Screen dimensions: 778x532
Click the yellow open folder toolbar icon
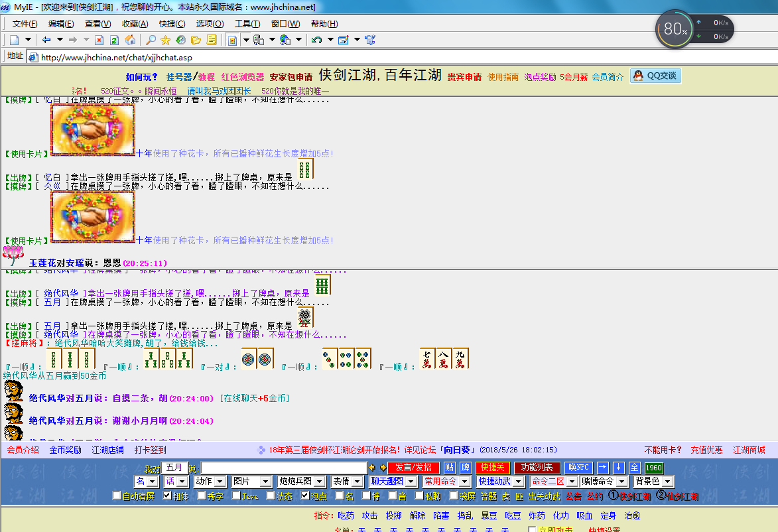tap(196, 40)
